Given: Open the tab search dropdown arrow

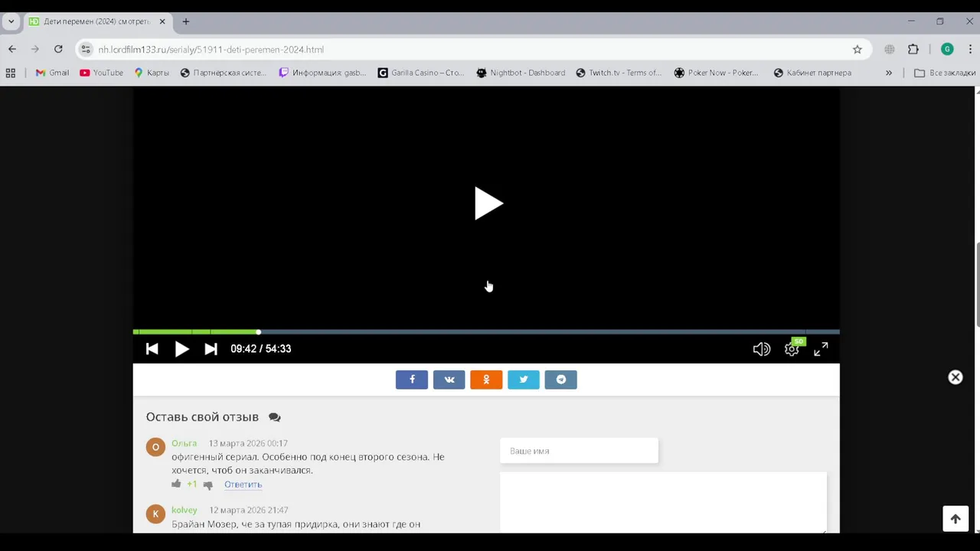Looking at the screenshot, I should coord(11,21).
